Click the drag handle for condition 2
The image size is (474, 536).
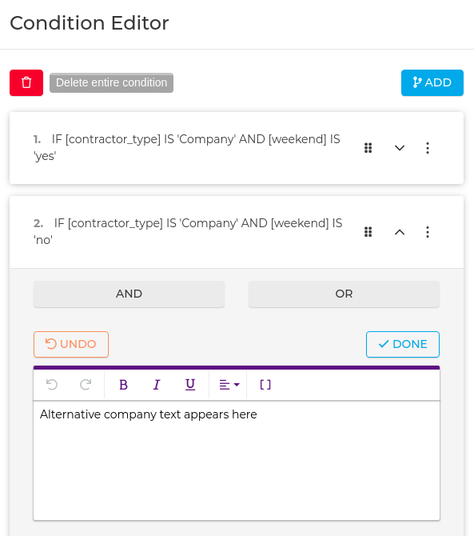[x=368, y=232]
